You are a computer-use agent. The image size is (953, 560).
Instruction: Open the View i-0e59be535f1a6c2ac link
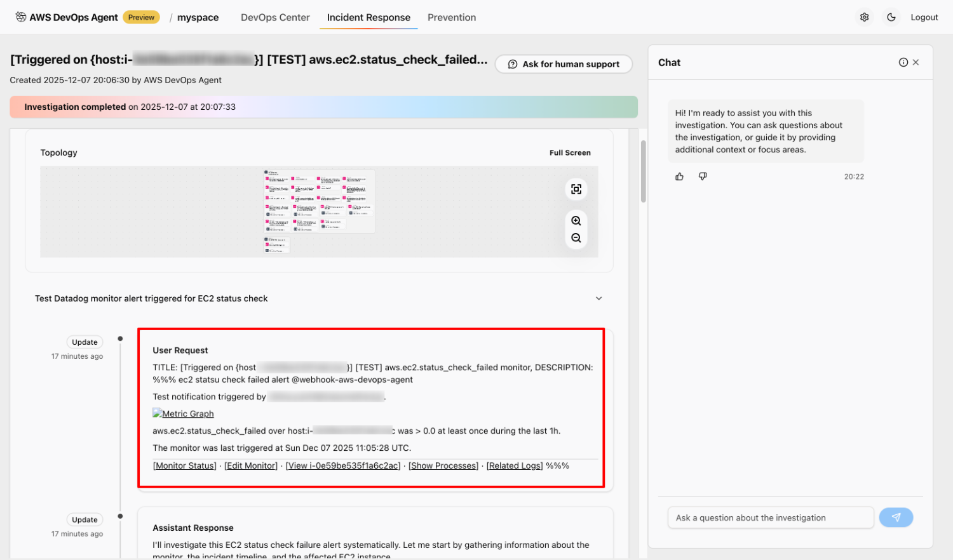343,465
